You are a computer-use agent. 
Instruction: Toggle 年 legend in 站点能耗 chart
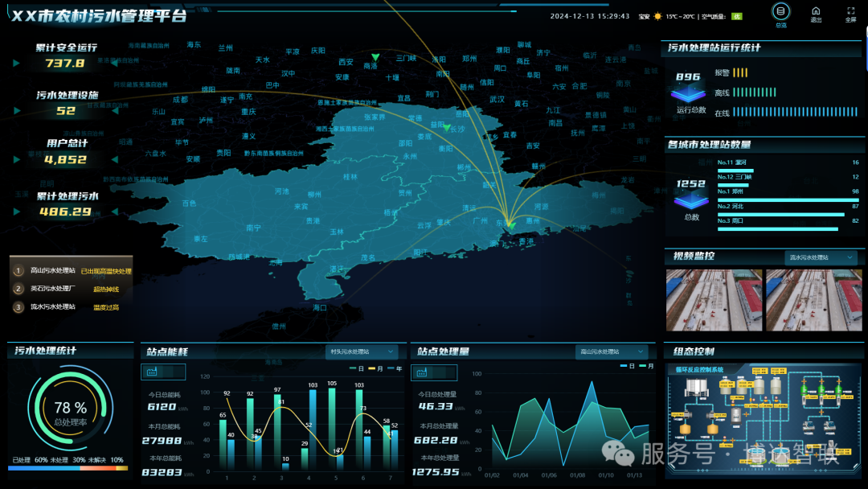[x=394, y=368]
